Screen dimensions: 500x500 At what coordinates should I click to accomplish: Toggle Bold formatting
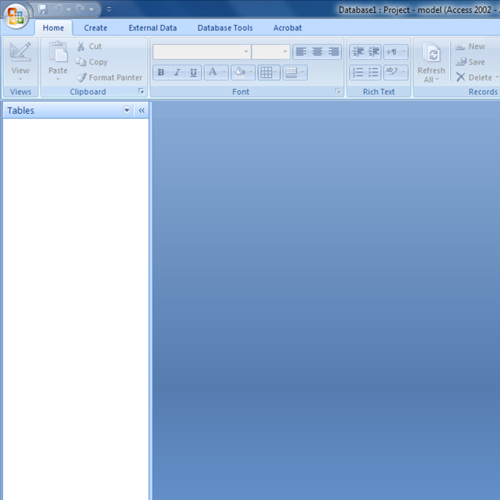click(161, 72)
